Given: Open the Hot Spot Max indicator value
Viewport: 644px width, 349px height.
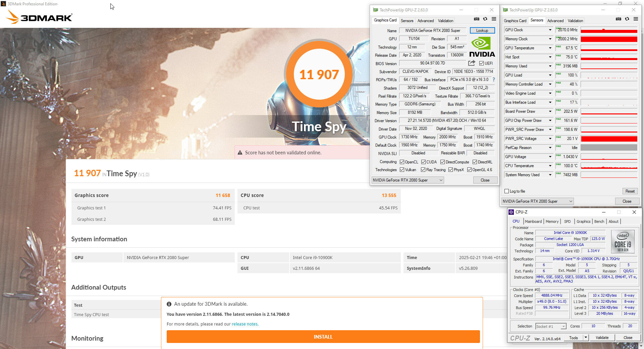Looking at the screenshot, I should coord(567,57).
